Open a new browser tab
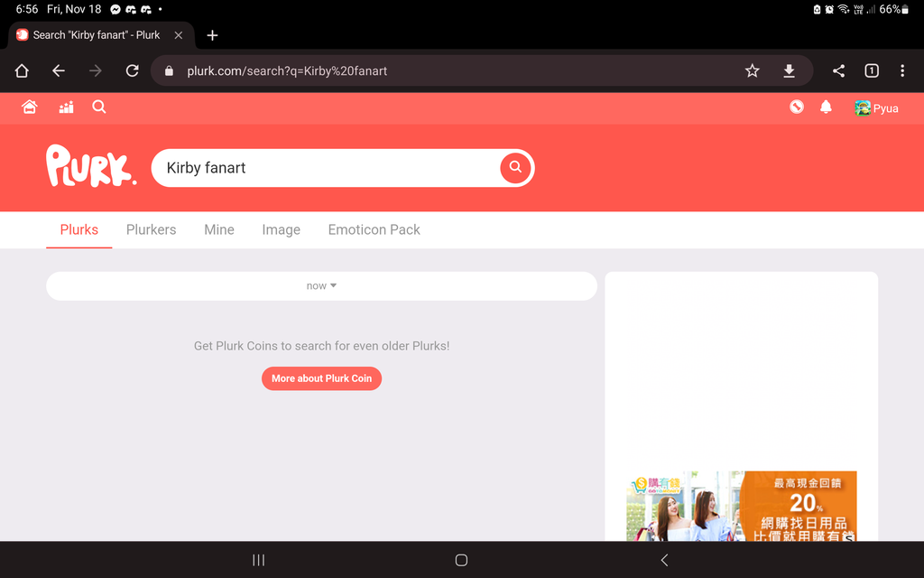This screenshot has width=924, height=578. point(212,35)
